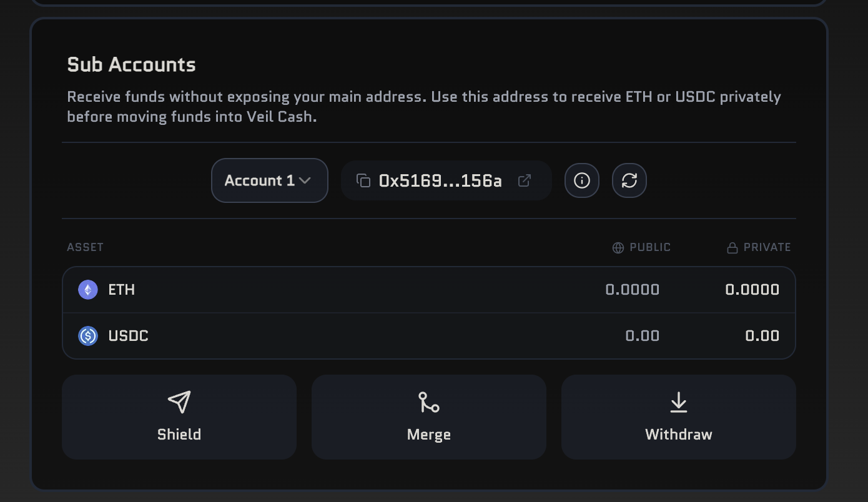
Task: Click the copy address icon
Action: [364, 180]
